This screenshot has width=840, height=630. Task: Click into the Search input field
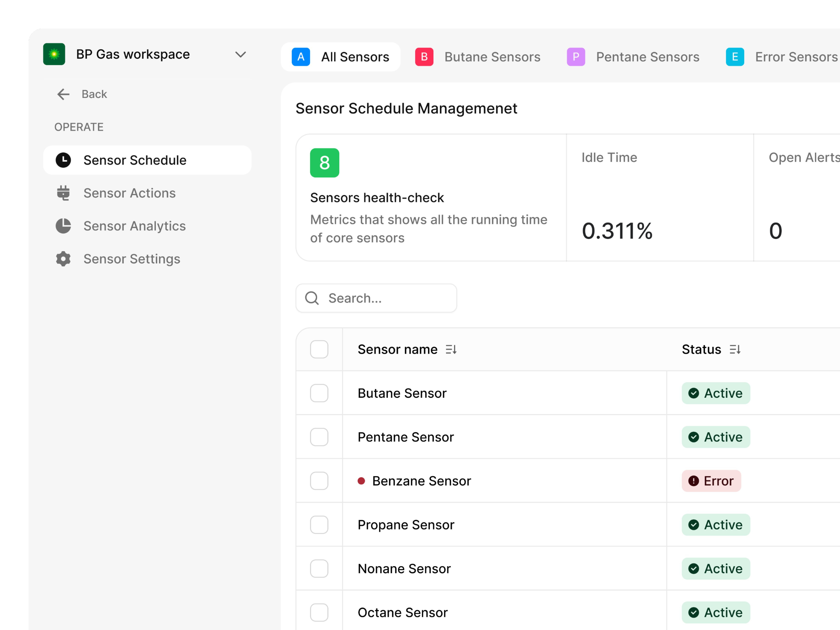tap(376, 298)
